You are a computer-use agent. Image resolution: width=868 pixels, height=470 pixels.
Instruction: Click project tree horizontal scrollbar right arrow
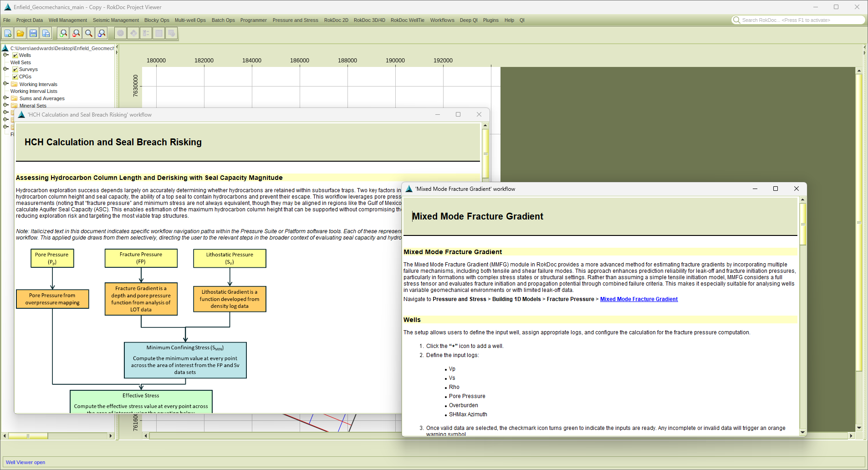pyautogui.click(x=111, y=436)
